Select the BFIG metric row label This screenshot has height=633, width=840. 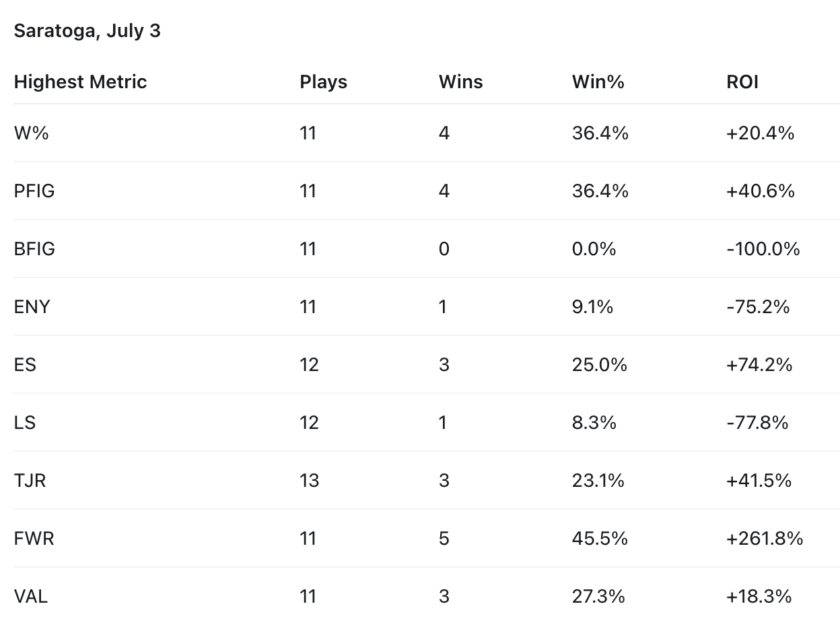tap(34, 249)
